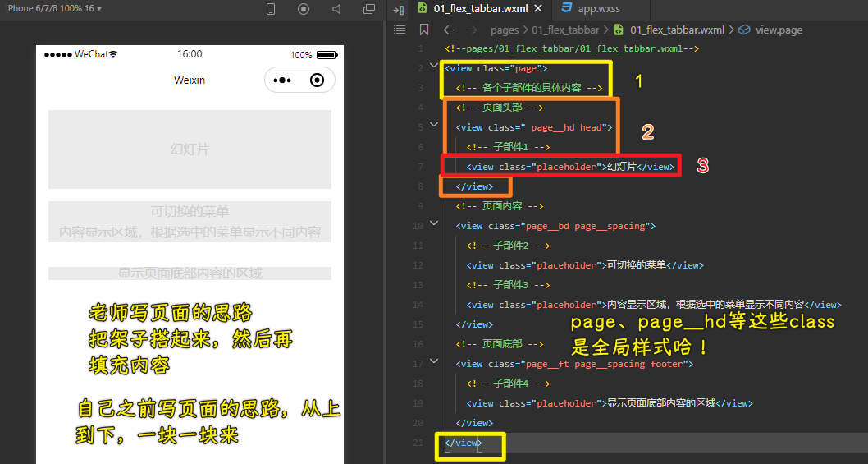Image resolution: width=868 pixels, height=464 pixels.
Task: Collapse the fold arrow at line 17
Action: click(x=433, y=361)
